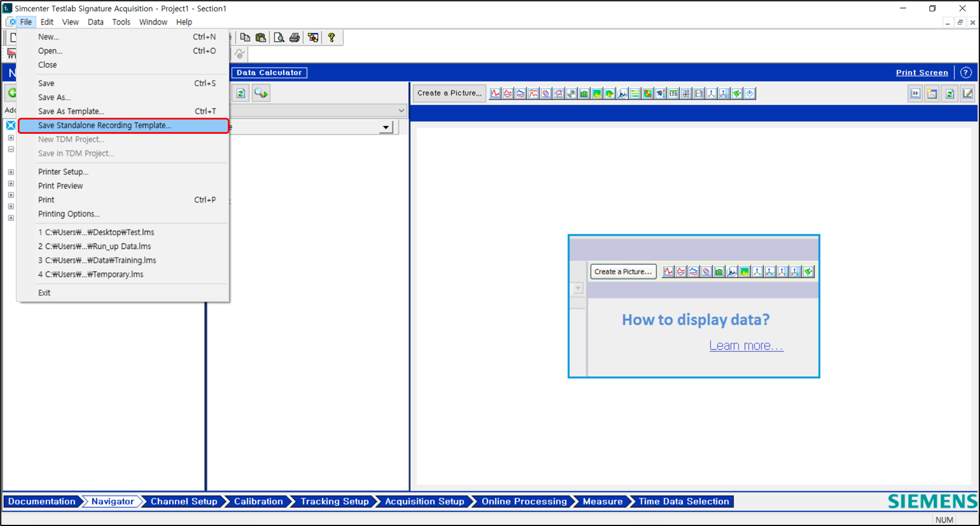
Task: Pick the green-yellow colormap picture icon
Action: pos(597,93)
